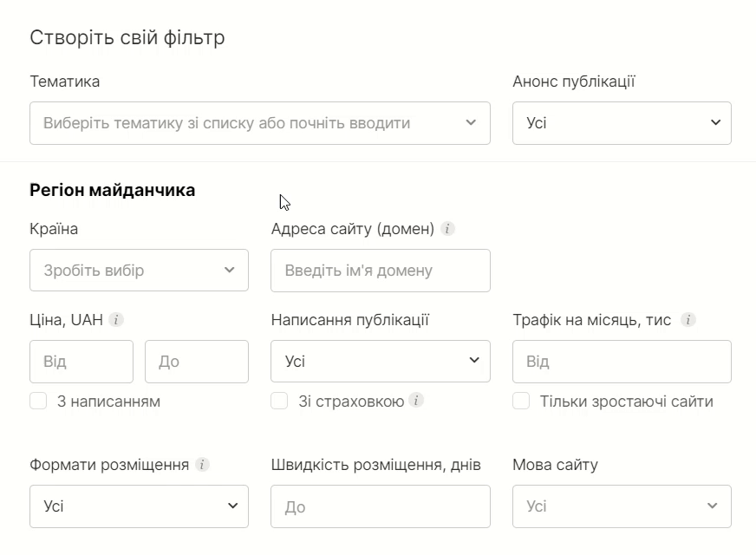Click the placement speed "До" field
The width and height of the screenshot is (756, 555).
[380, 506]
